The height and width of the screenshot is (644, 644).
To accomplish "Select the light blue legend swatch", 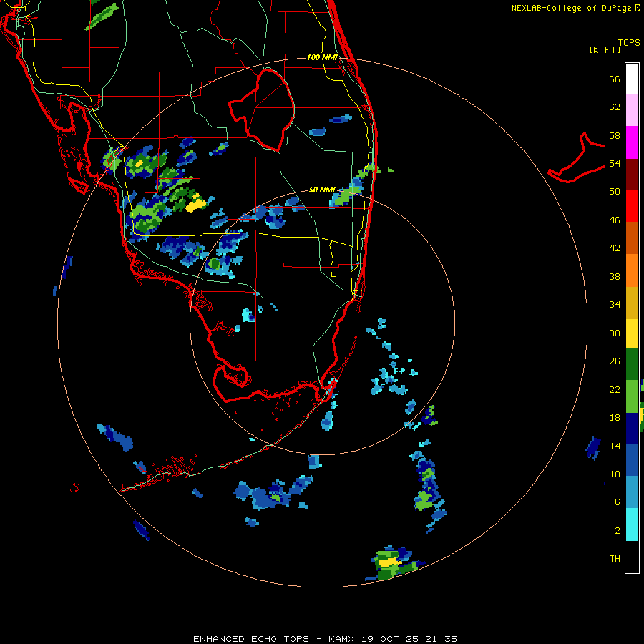I will pos(632,492).
